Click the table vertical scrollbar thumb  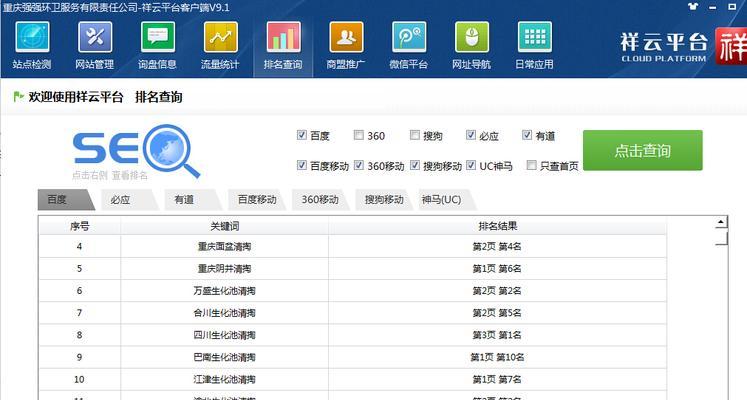[721, 238]
